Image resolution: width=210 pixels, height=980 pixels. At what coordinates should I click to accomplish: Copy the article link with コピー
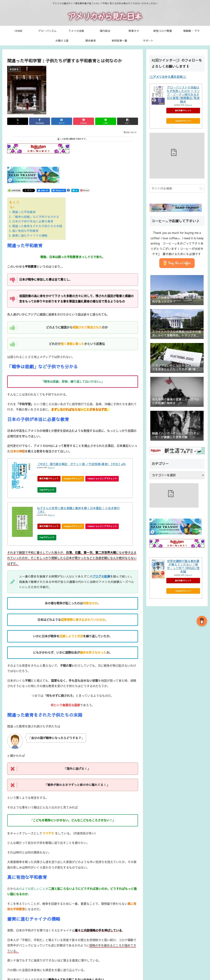click(127, 121)
